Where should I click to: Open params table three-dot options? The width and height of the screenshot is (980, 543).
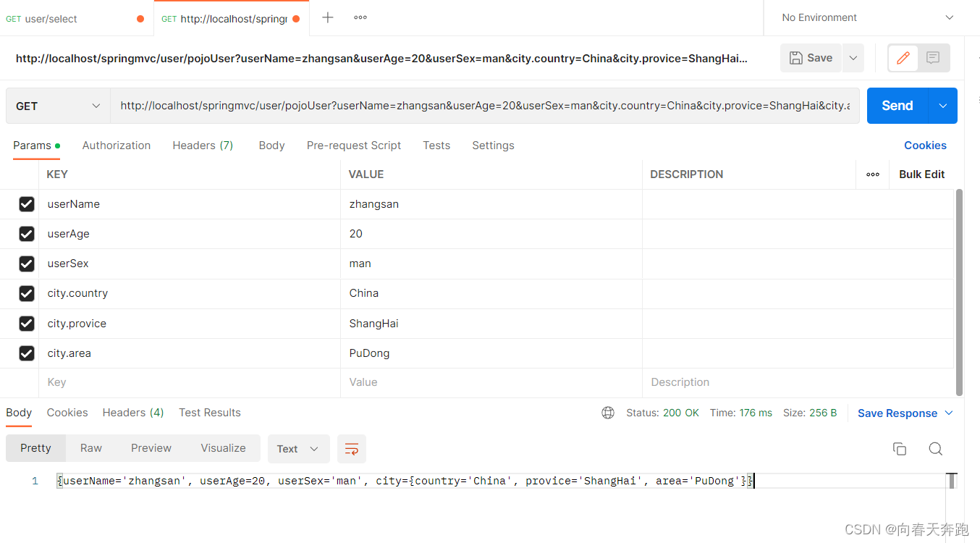point(873,174)
